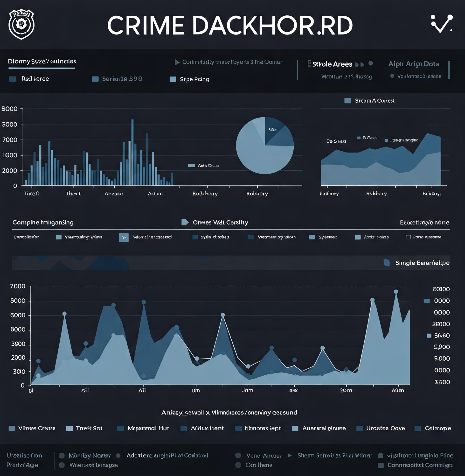The height and width of the screenshot is (476, 465).
Task: Toggle the Rmme Asseake empty checkbox
Action: pos(408,237)
